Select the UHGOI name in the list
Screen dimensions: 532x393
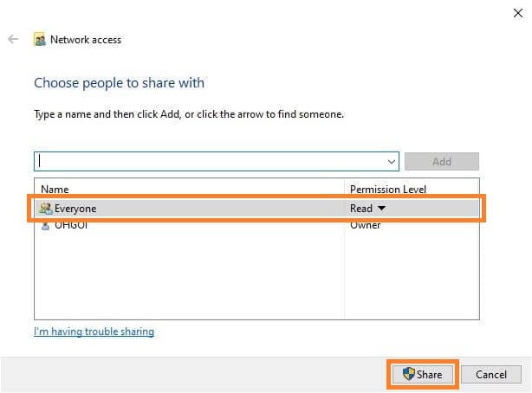pos(71,225)
